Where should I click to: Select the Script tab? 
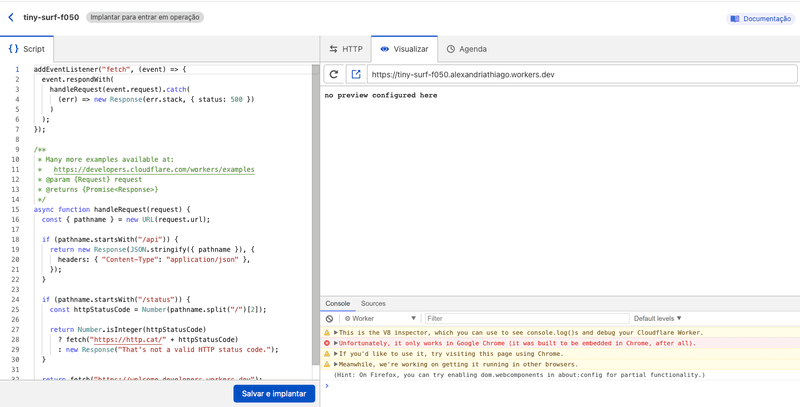click(x=27, y=49)
